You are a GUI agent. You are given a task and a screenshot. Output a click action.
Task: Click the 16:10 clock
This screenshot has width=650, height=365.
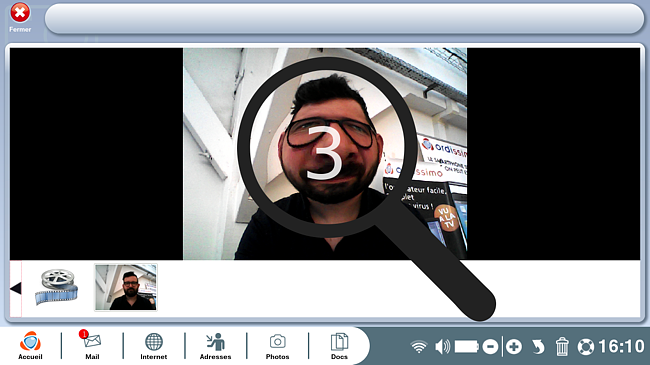(x=621, y=346)
